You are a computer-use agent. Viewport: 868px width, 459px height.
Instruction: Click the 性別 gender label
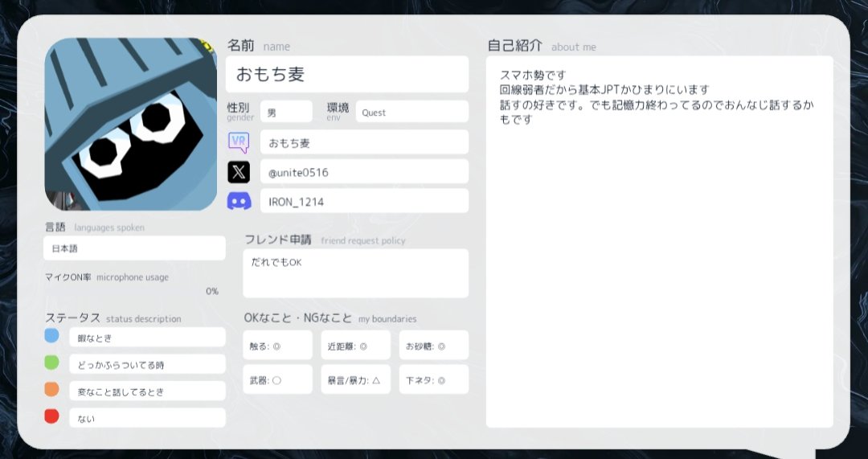pos(240,111)
